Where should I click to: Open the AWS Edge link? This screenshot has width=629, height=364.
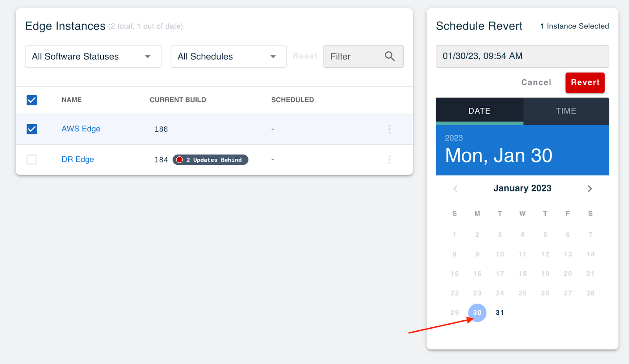[81, 129]
